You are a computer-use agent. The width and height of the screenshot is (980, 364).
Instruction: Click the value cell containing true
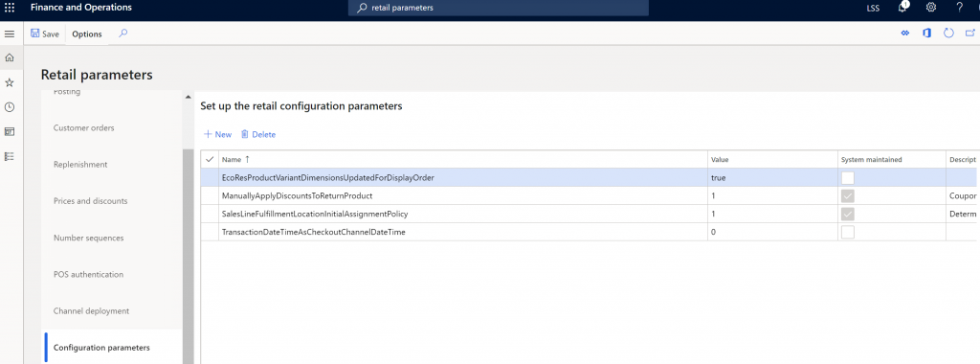(x=772, y=177)
